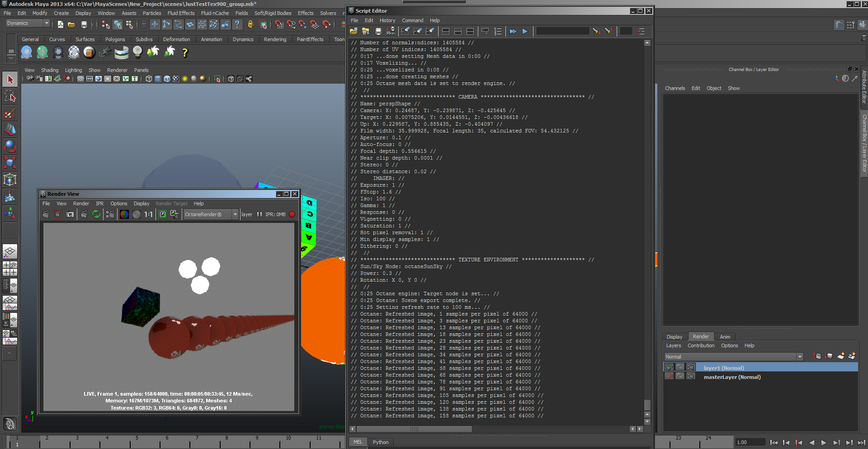The image size is (868, 449).
Task: Start IPR render in Render View
Action: pyautogui.click(x=84, y=214)
